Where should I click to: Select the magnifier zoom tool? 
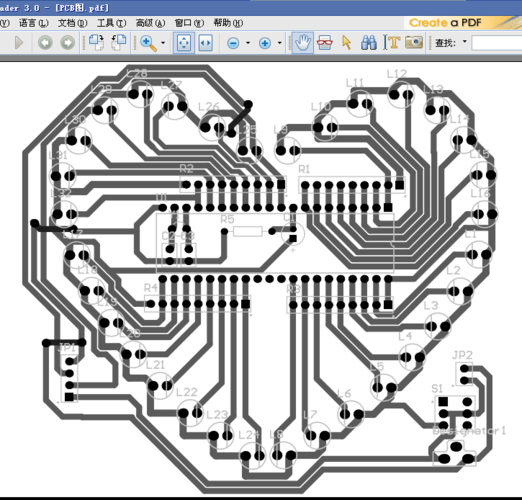[x=148, y=43]
